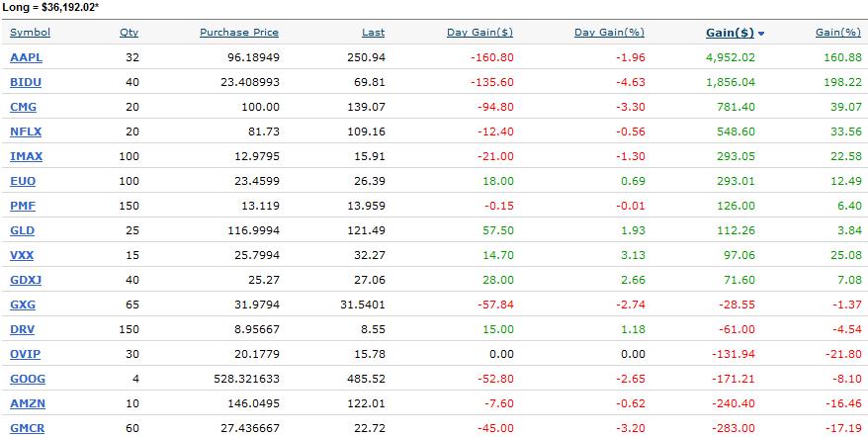Select GMCR gain percent -17.19
The height and width of the screenshot is (437, 868).
pyautogui.click(x=844, y=428)
